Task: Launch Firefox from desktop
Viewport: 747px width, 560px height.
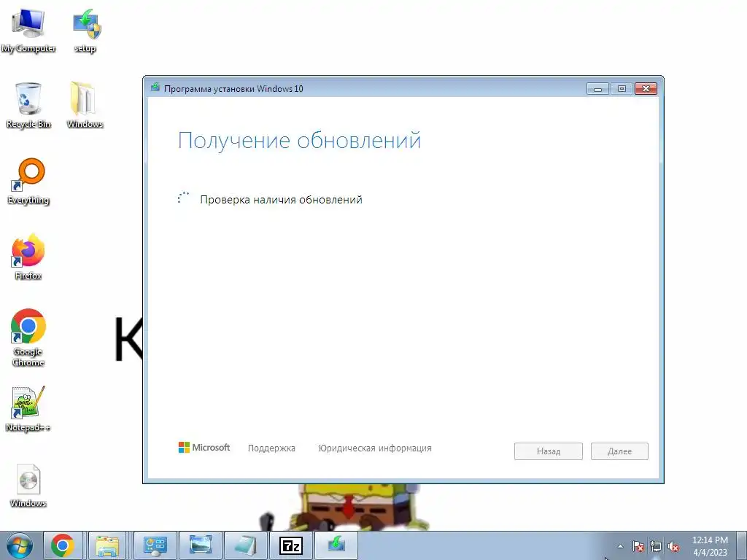Action: [28, 256]
